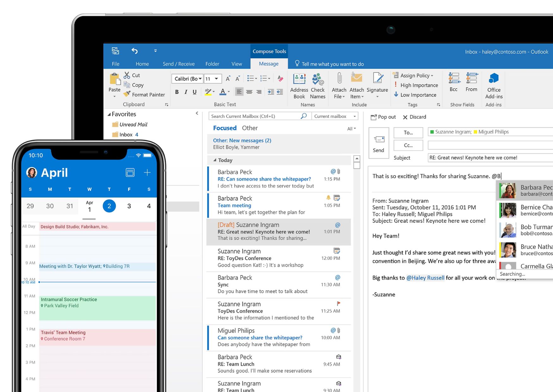Tap the plus icon in phone calendar
This screenshot has height=392, width=553.
[x=147, y=172]
